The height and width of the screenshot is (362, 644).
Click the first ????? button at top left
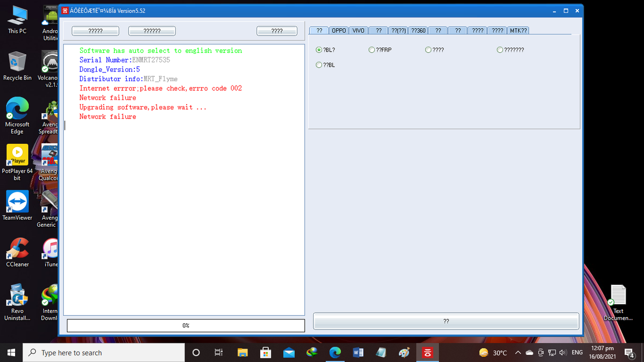coord(96,31)
